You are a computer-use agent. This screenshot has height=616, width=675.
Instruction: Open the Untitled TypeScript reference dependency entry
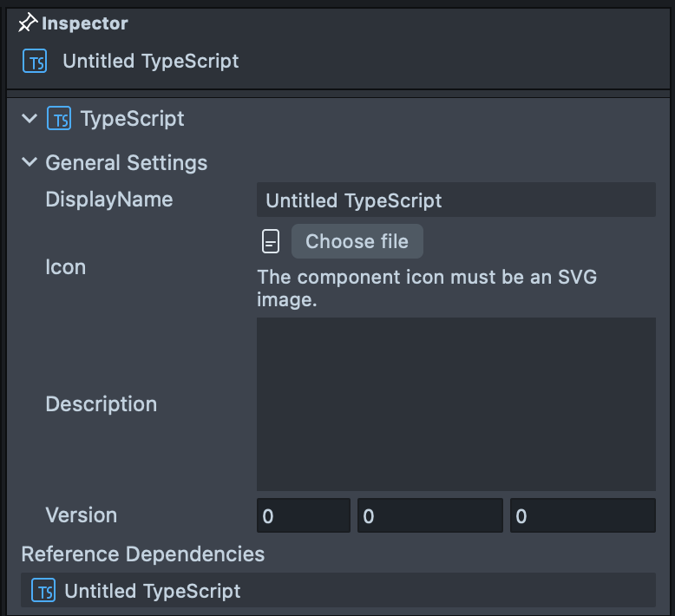click(153, 591)
